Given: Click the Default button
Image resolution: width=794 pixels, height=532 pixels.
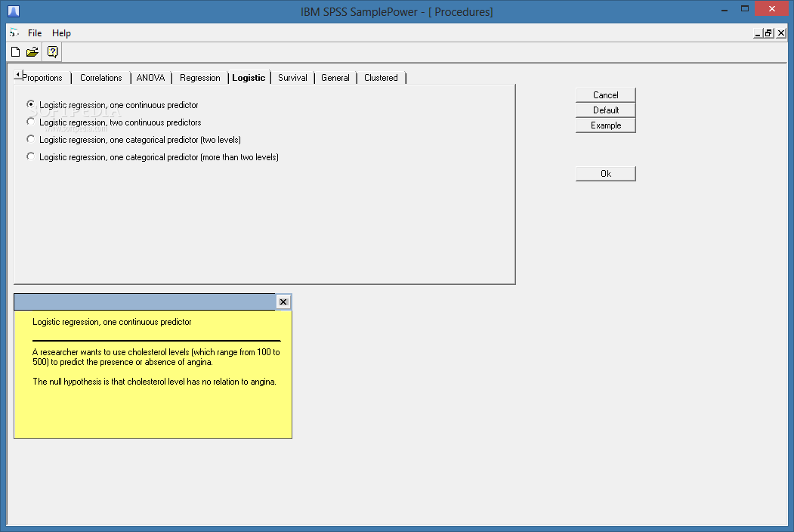Looking at the screenshot, I should coord(606,110).
